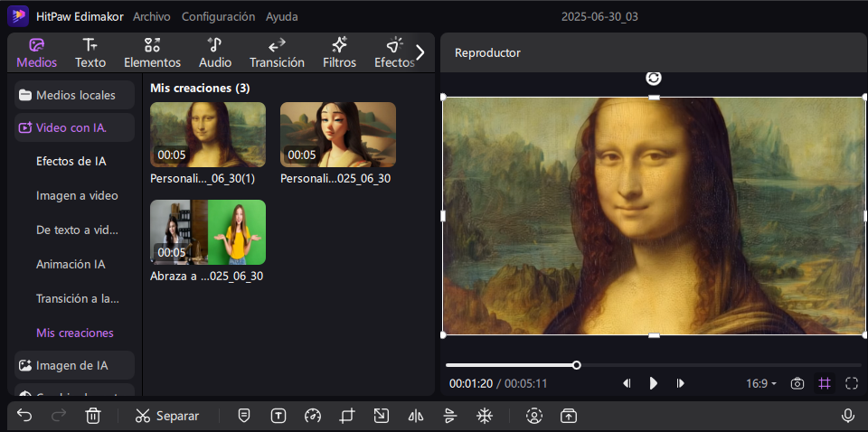The image size is (868, 432).
Task: Click the playback progress slider knob
Action: (576, 365)
